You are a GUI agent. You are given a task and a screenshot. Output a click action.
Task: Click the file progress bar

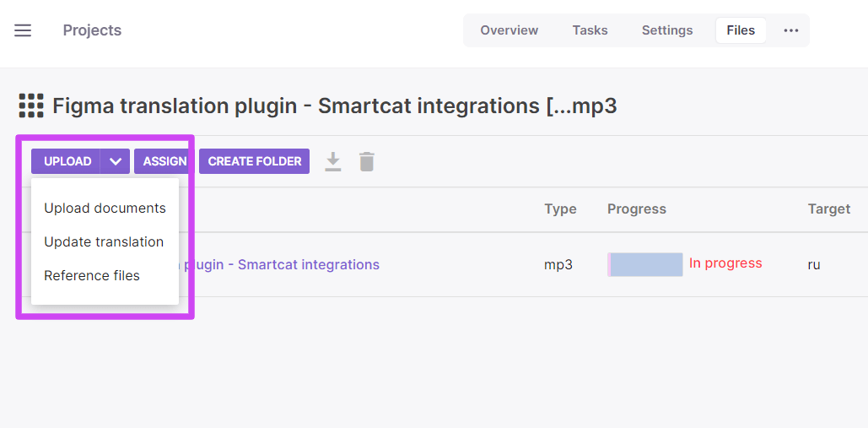(x=645, y=264)
